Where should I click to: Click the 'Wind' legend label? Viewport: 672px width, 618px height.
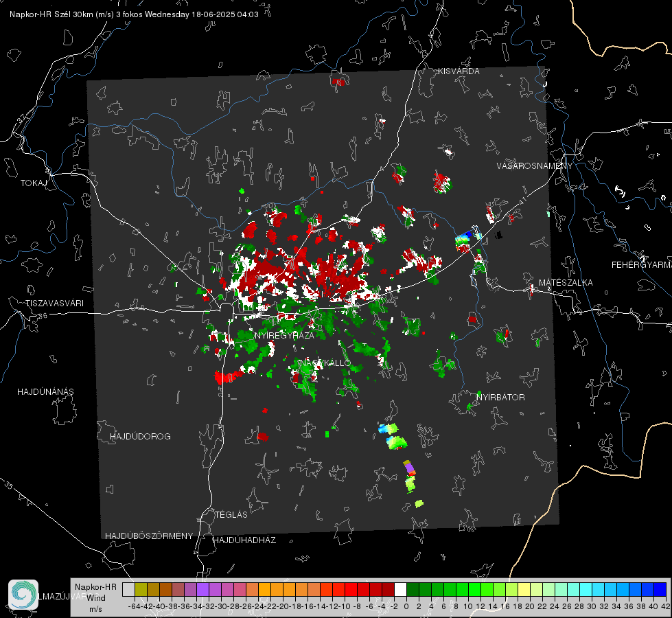pos(96,598)
